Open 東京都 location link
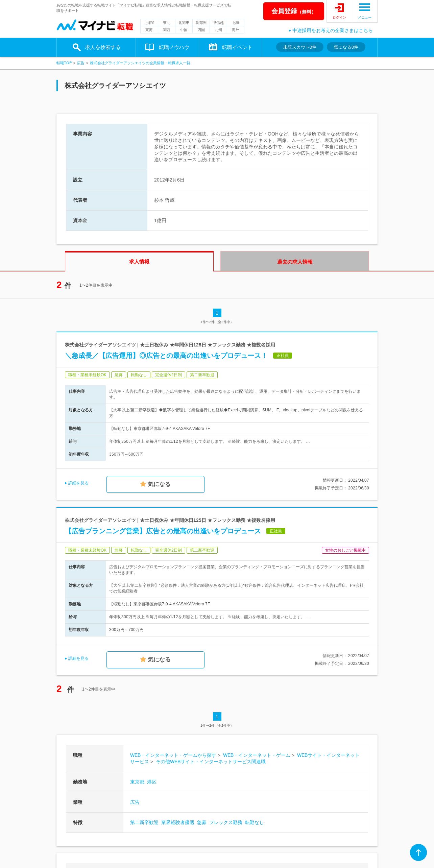Screen dimensions: 434x868 click(137, 782)
